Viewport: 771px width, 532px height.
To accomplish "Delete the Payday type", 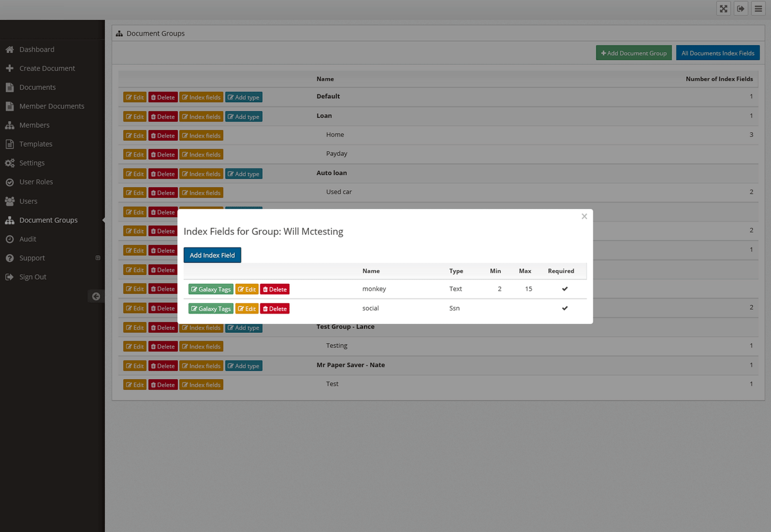I will click(163, 155).
